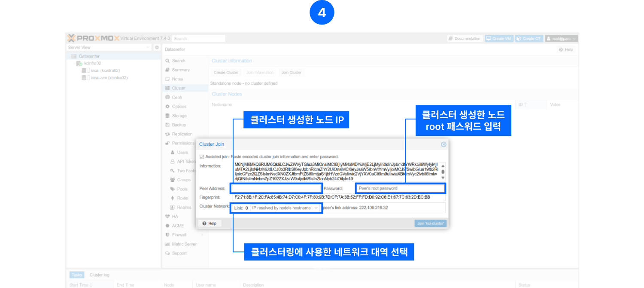This screenshot has height=288, width=644.
Task: Open Groups under Permissions
Action: tap(183, 180)
